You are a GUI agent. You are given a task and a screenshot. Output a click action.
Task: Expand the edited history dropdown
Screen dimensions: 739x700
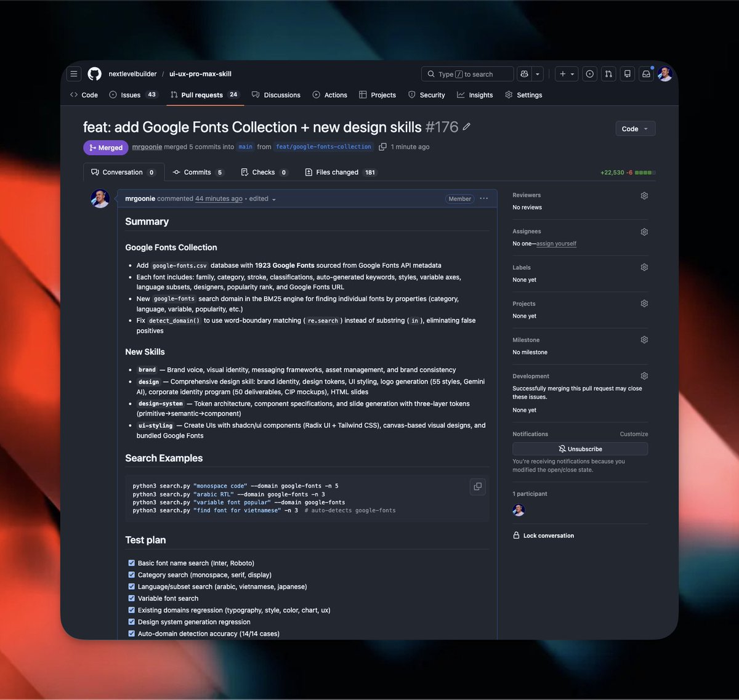click(262, 198)
